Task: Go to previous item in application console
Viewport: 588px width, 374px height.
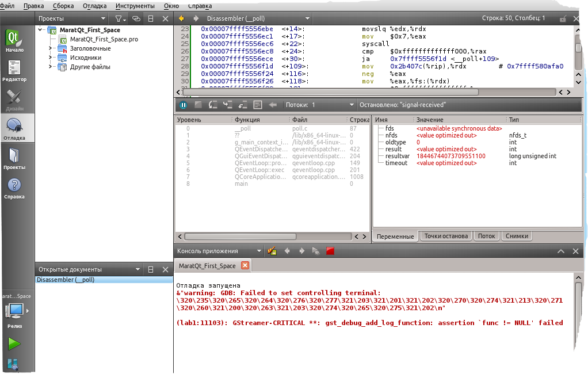Action: [x=287, y=251]
